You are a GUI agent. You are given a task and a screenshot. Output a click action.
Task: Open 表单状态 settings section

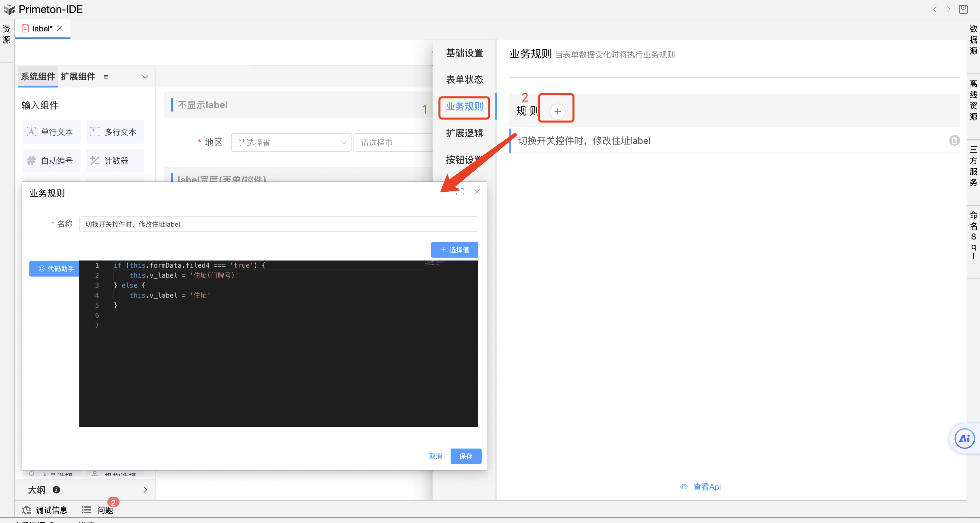[x=464, y=79]
